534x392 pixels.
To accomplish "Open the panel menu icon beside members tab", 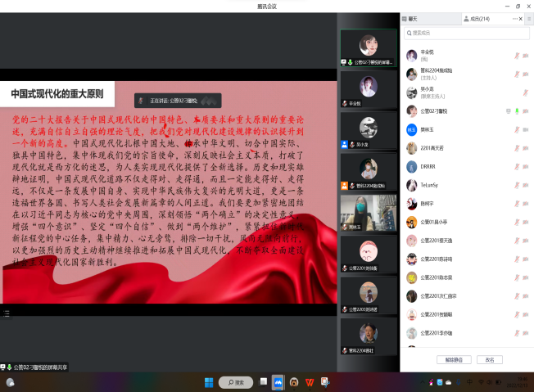I will pyautogui.click(x=527, y=19).
